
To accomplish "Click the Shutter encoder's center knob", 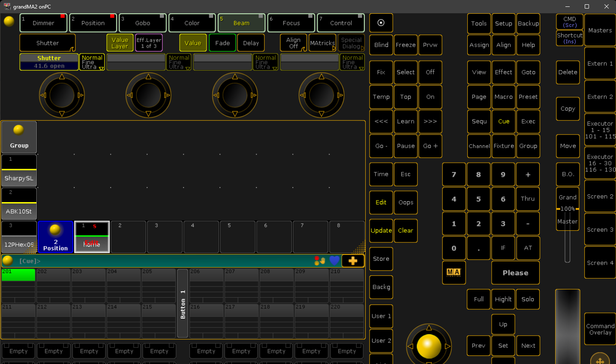I will coord(62,95).
